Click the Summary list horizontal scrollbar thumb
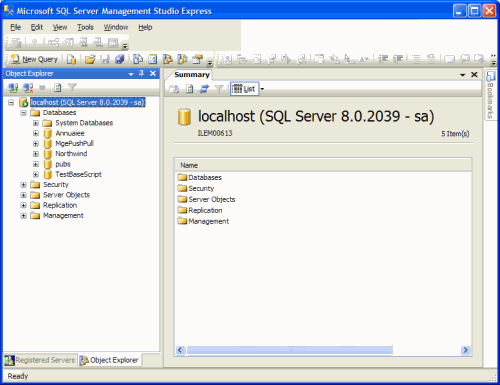The height and width of the screenshot is (385, 500). [x=289, y=350]
